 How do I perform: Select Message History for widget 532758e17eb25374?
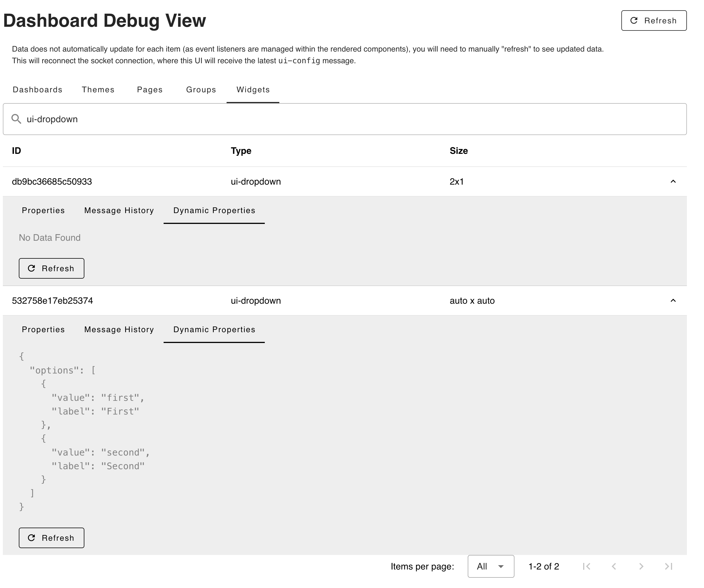(119, 329)
